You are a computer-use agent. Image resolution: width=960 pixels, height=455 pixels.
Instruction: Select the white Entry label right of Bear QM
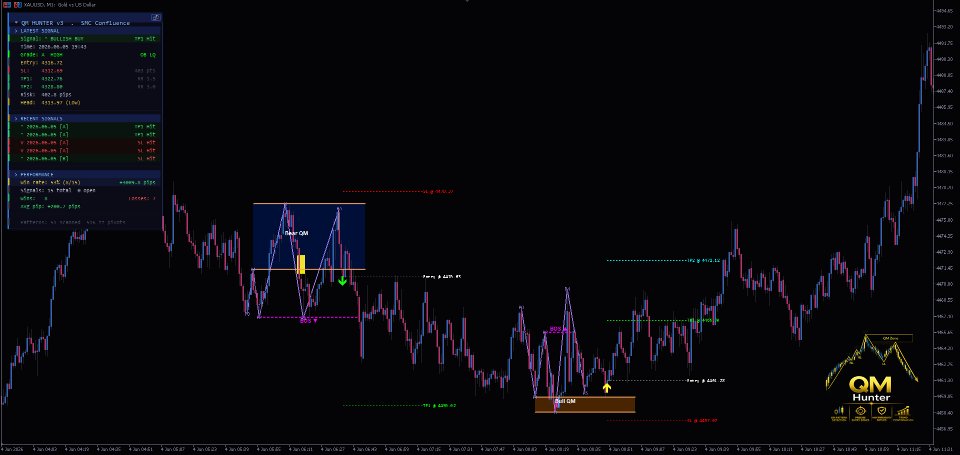coord(442,277)
